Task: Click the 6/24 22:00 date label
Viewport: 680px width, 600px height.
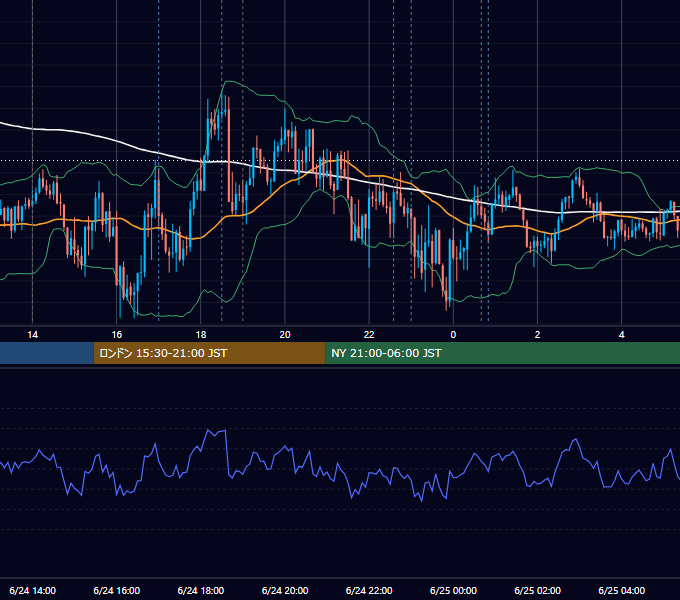Action: point(369,590)
